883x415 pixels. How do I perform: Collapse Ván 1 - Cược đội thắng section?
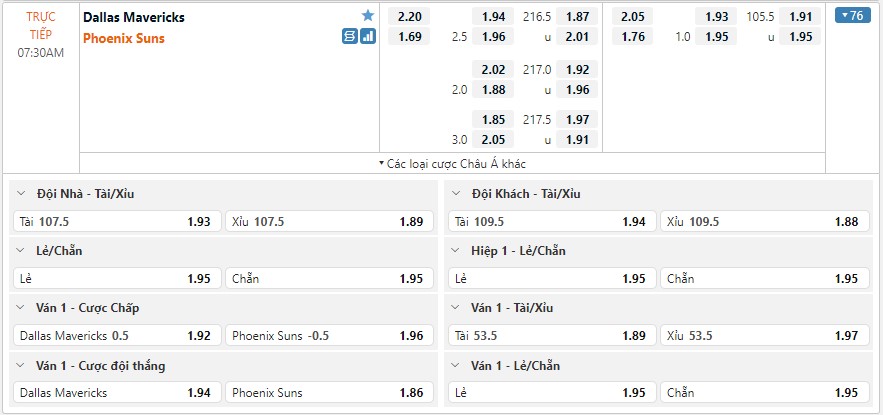(x=21, y=365)
